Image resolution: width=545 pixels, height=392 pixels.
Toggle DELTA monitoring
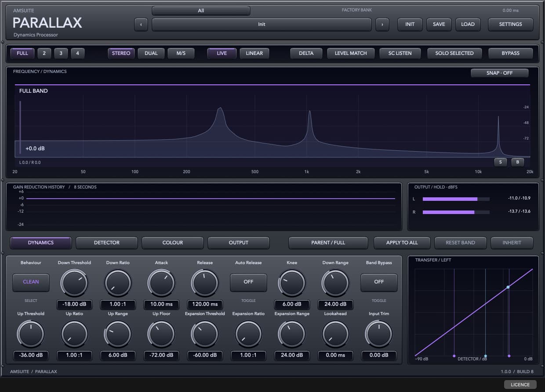[306, 53]
